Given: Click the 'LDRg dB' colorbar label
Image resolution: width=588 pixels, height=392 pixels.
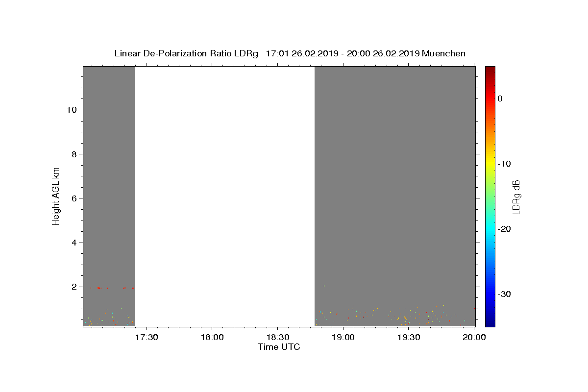Looking at the screenshot, I should [x=516, y=197].
